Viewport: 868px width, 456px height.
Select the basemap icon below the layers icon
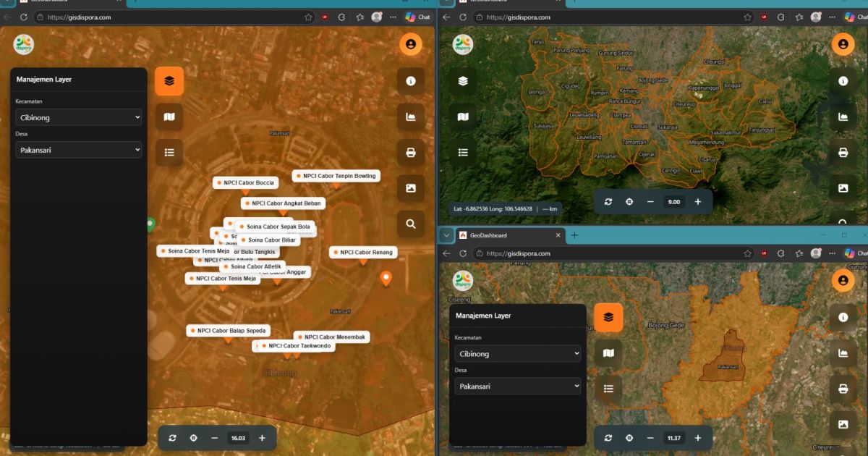169,116
